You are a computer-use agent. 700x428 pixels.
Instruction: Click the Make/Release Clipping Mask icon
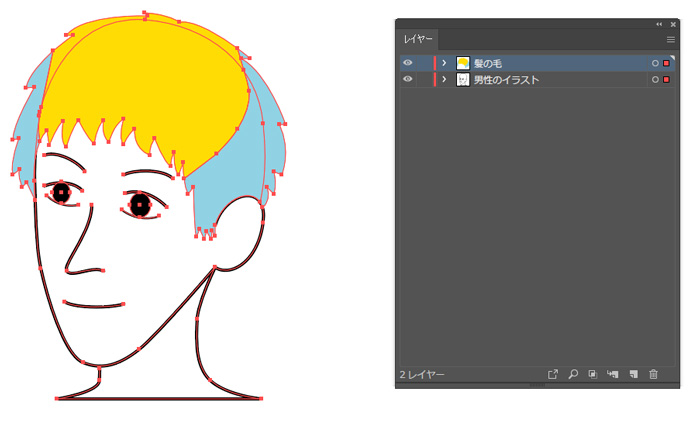pos(592,374)
